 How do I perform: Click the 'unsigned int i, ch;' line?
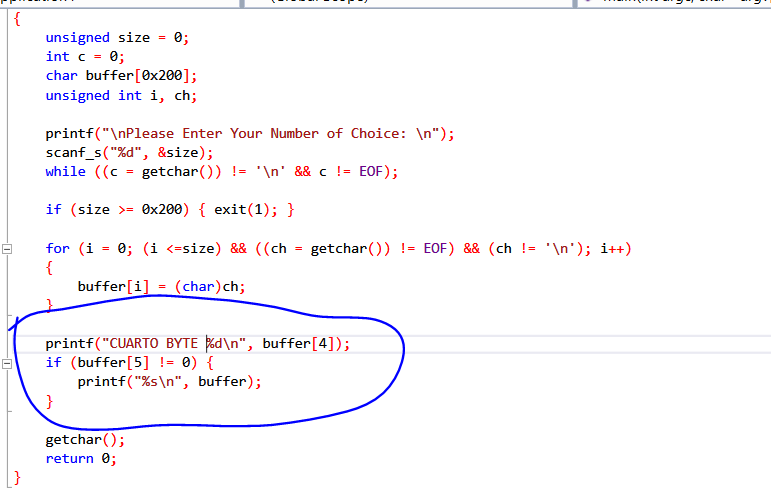pyautogui.click(x=121, y=96)
